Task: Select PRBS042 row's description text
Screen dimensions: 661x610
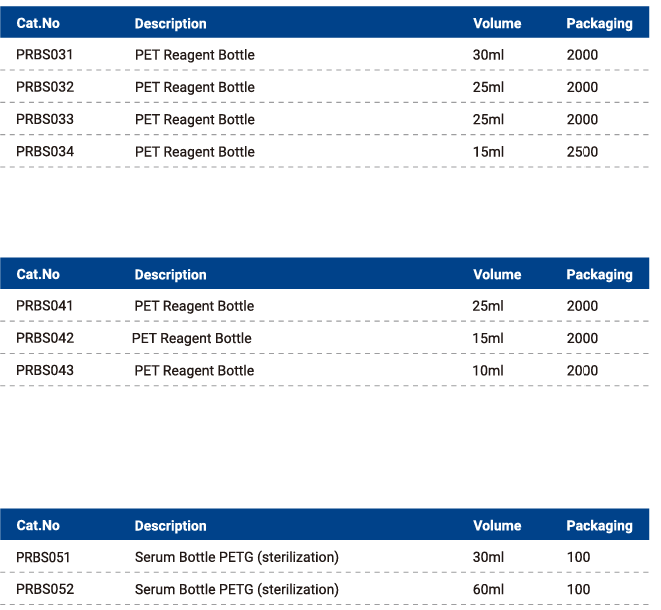Action: [192, 338]
